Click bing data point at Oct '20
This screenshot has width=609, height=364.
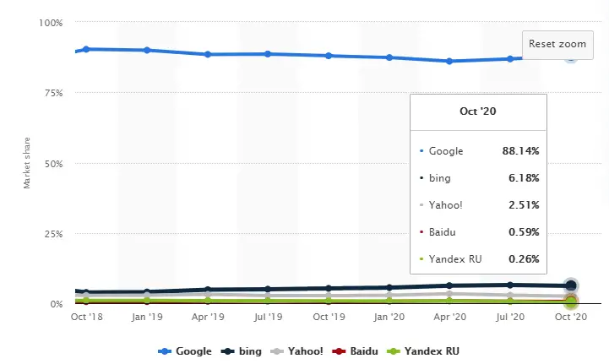pos(571,285)
